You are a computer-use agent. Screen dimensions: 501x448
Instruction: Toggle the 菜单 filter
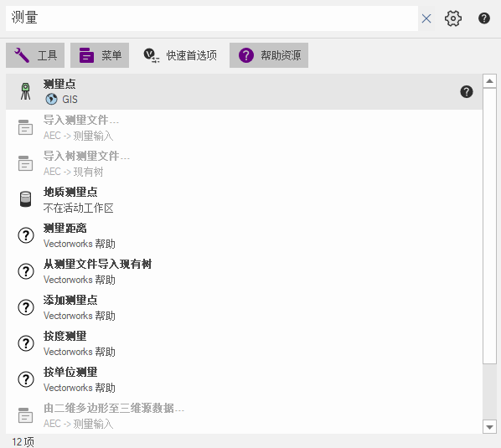100,55
